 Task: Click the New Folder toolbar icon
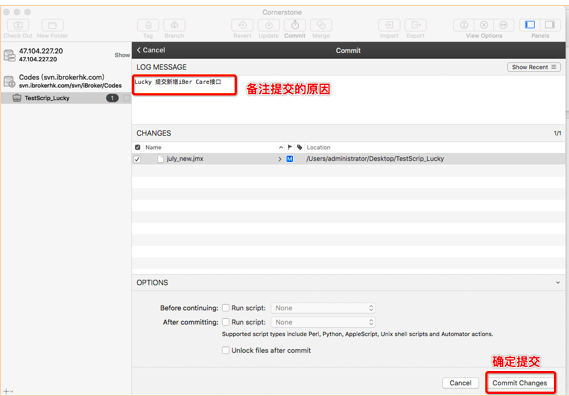53,25
